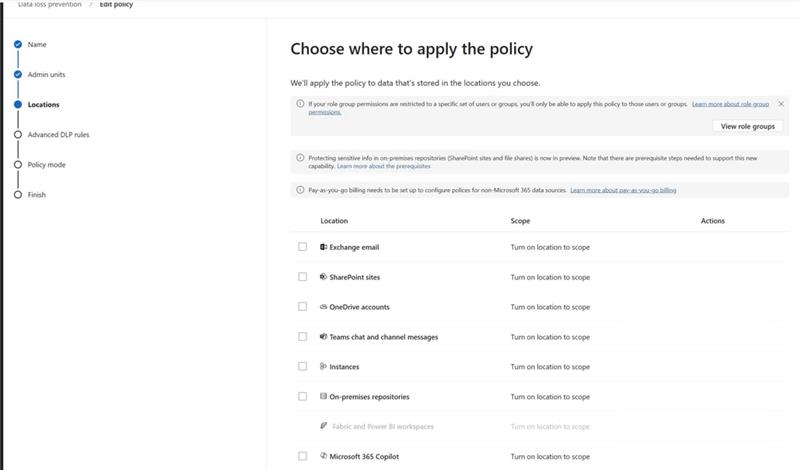This screenshot has width=800, height=470.
Task: Go to the Name wizard step
Action: (37, 44)
